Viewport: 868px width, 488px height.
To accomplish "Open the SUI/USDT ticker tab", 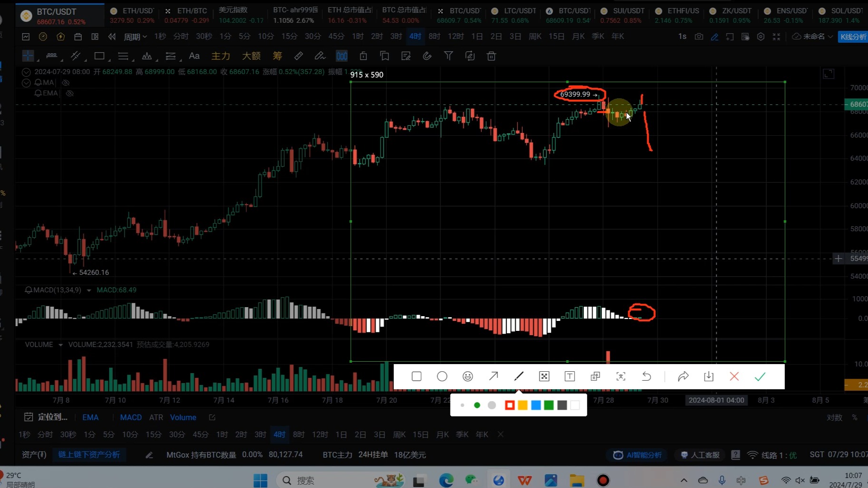I will click(622, 15).
